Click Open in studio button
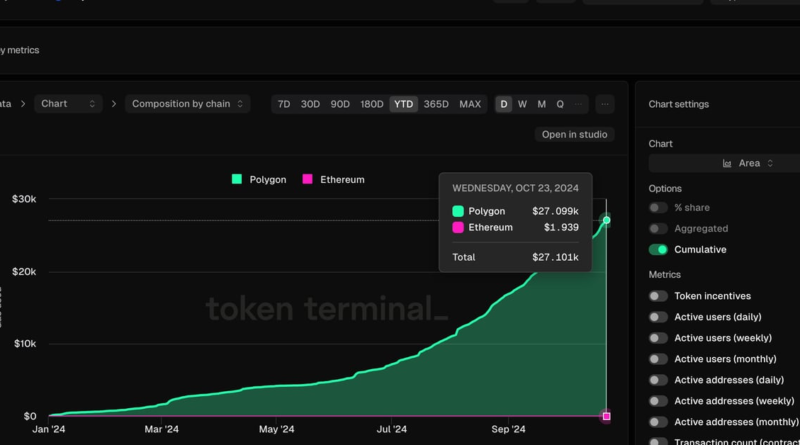The height and width of the screenshot is (445, 800). (575, 134)
